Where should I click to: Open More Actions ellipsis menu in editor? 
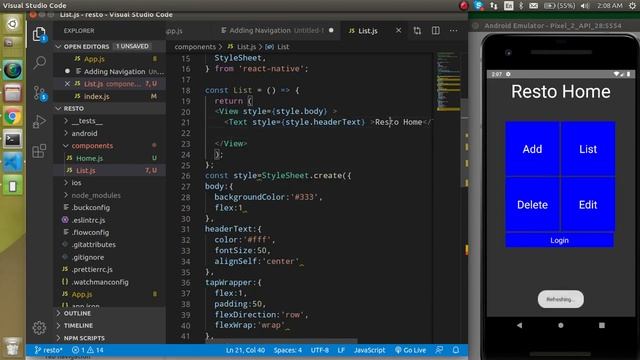[453, 31]
